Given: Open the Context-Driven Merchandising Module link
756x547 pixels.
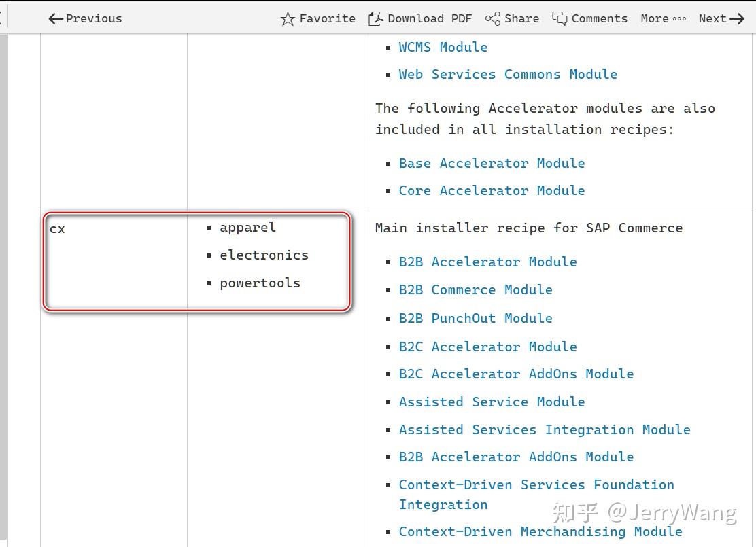Looking at the screenshot, I should (x=540, y=531).
